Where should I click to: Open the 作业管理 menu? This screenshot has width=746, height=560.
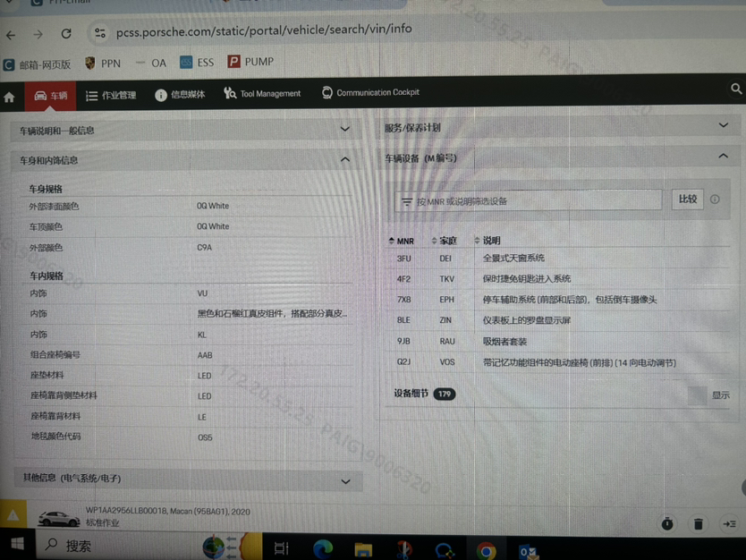111,95
